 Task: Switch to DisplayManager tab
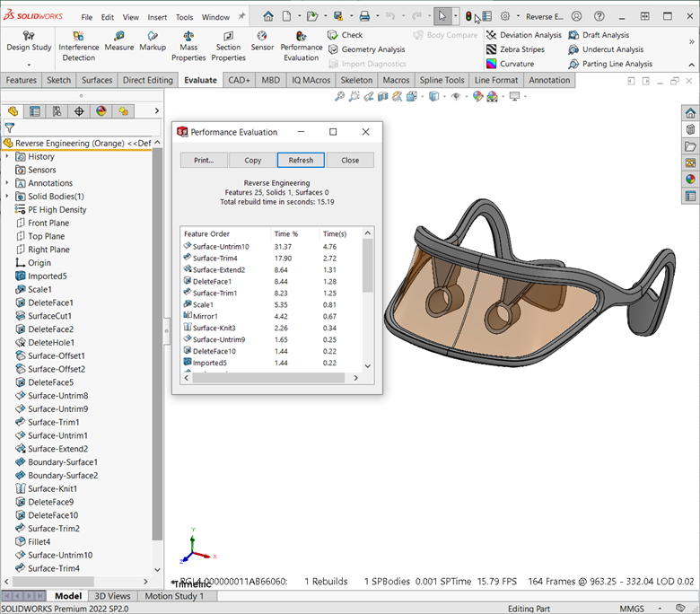click(x=101, y=111)
